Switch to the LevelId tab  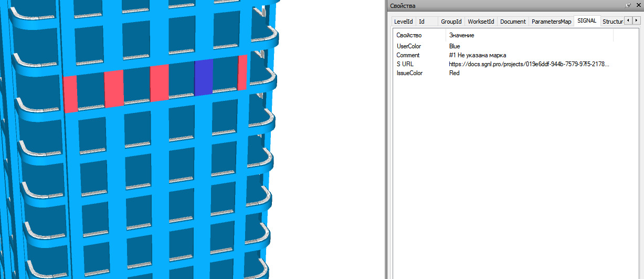404,22
